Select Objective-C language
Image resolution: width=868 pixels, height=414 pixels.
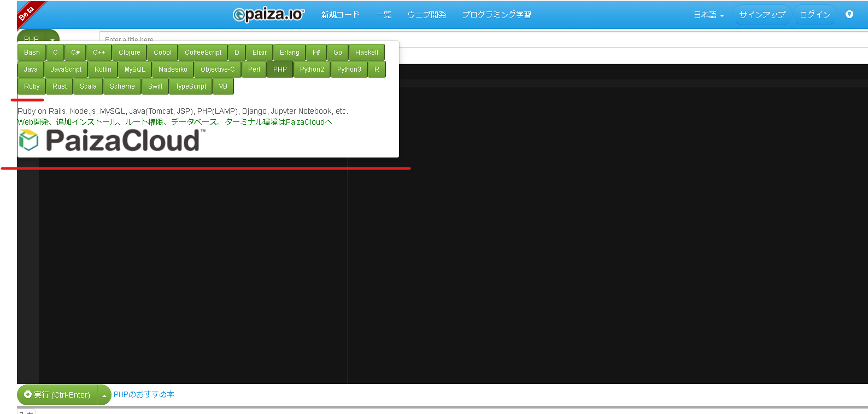point(218,69)
